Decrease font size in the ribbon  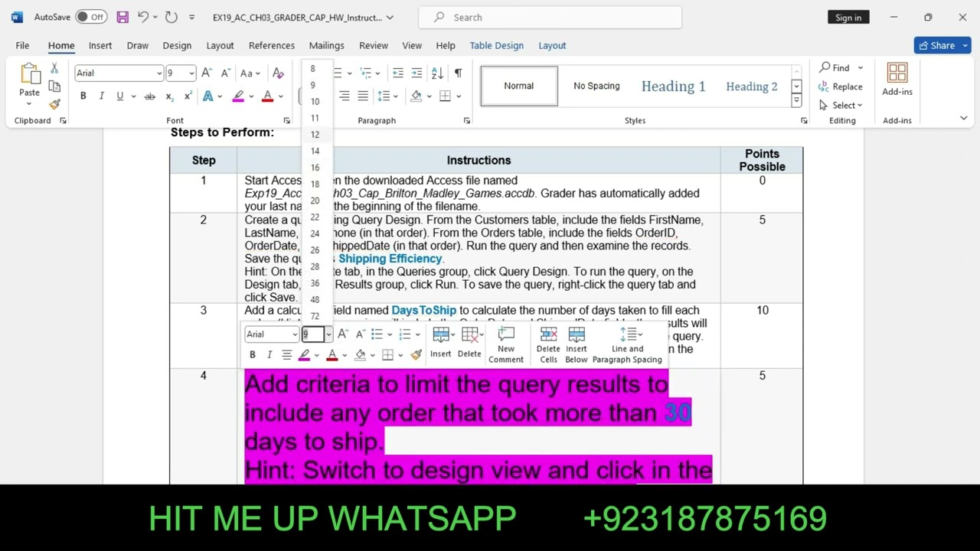[225, 73]
